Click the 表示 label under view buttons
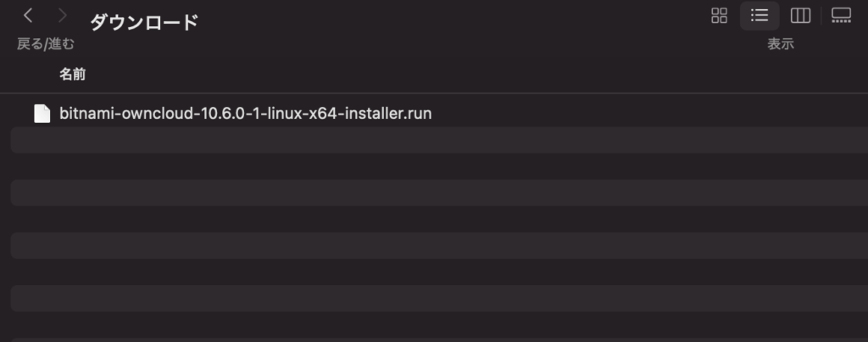The width and height of the screenshot is (868, 342). click(x=781, y=44)
